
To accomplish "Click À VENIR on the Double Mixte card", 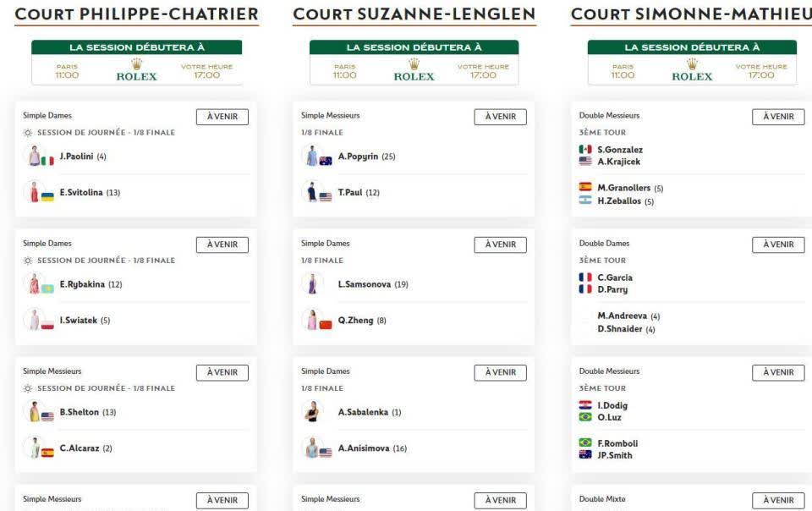I will 778,501.
